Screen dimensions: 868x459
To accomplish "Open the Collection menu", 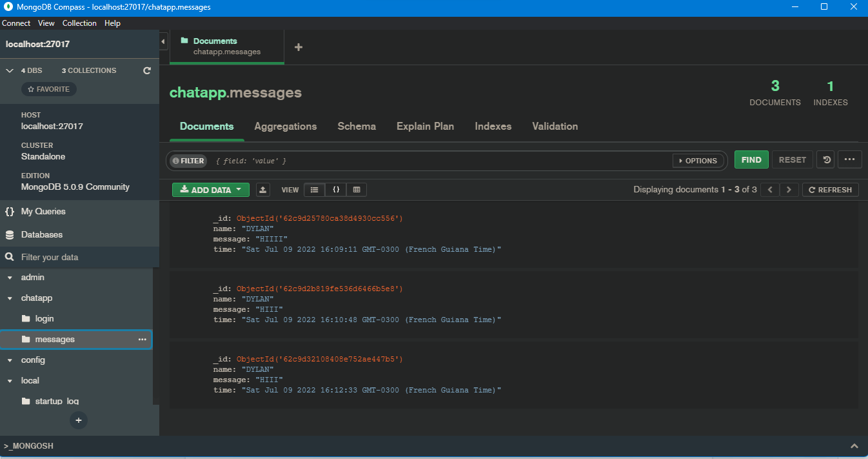I will [79, 23].
